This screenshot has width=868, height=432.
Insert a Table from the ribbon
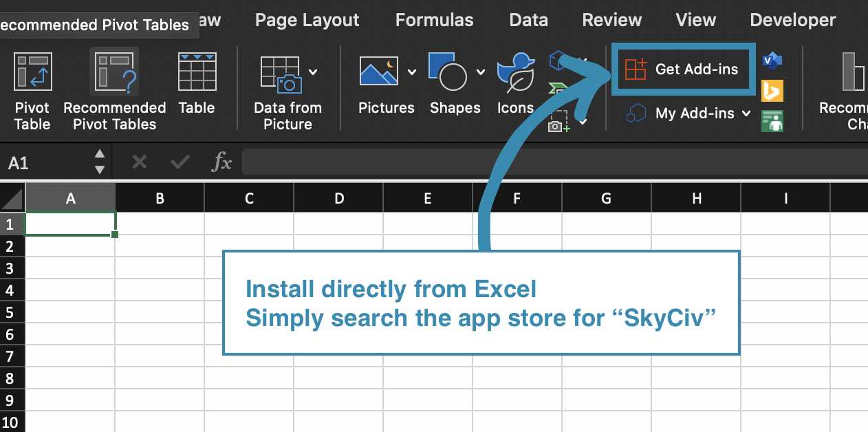click(x=197, y=72)
